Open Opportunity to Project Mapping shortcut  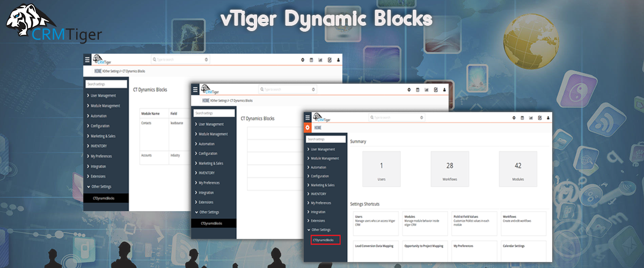[425, 251]
